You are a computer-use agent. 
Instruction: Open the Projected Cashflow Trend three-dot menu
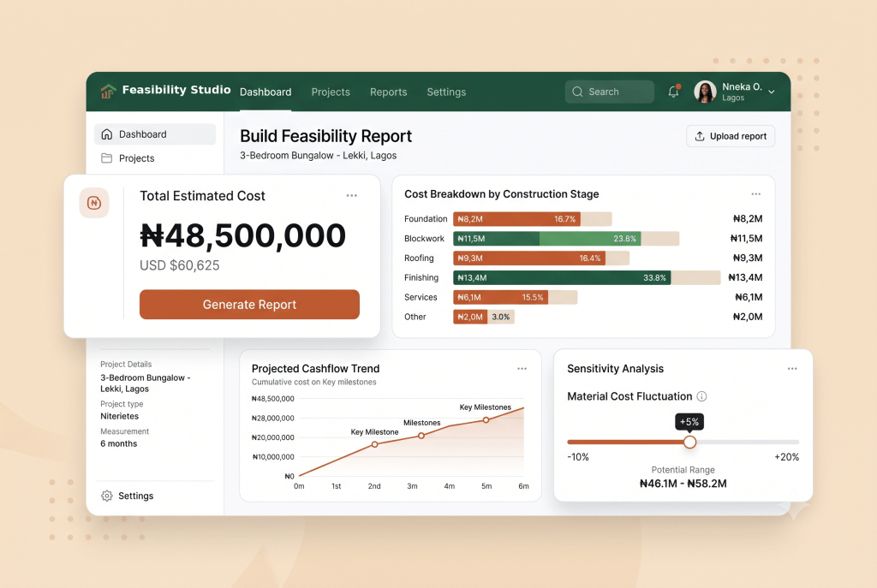pos(522,369)
